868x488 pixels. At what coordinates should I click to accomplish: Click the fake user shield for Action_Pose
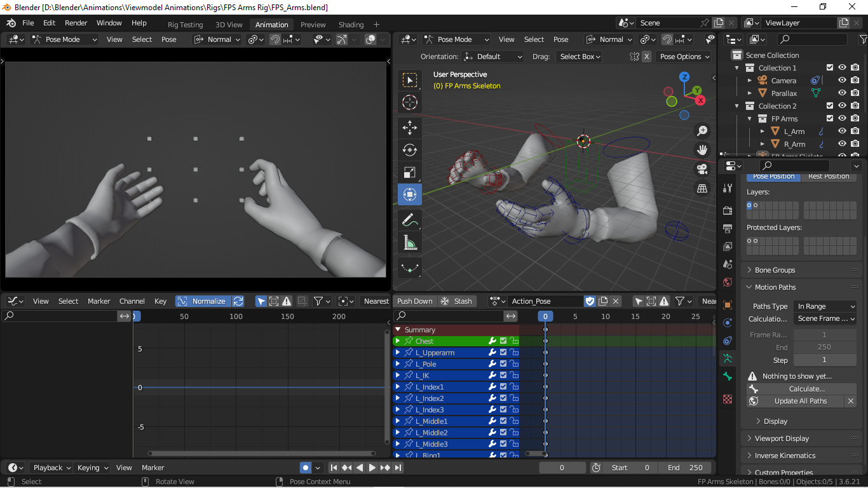point(590,301)
